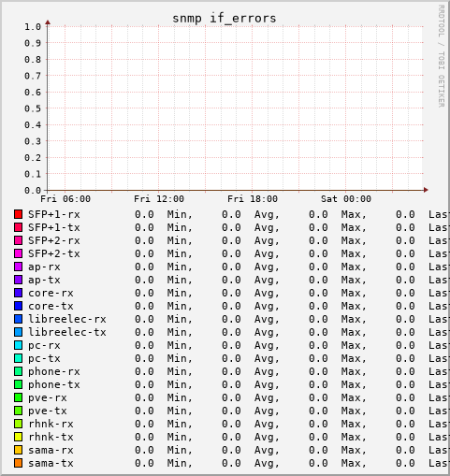
Task: Select the pink SFP+2-rx color swatch
Action: coord(18,240)
